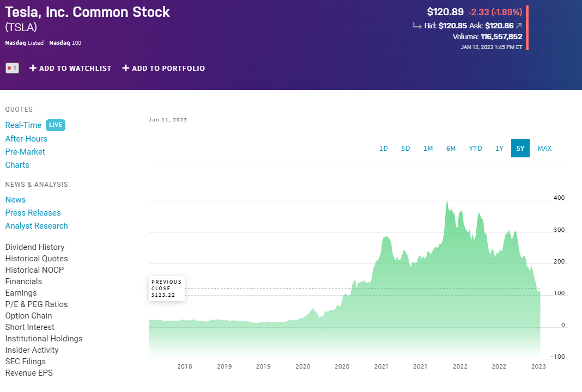
Task: Open the Earnings page
Action: tap(21, 293)
